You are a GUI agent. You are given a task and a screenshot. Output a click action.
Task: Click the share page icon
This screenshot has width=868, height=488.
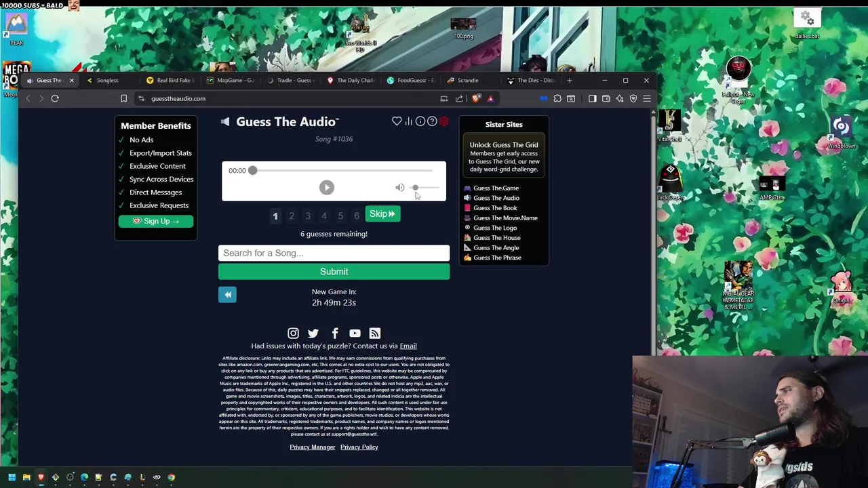459,99
